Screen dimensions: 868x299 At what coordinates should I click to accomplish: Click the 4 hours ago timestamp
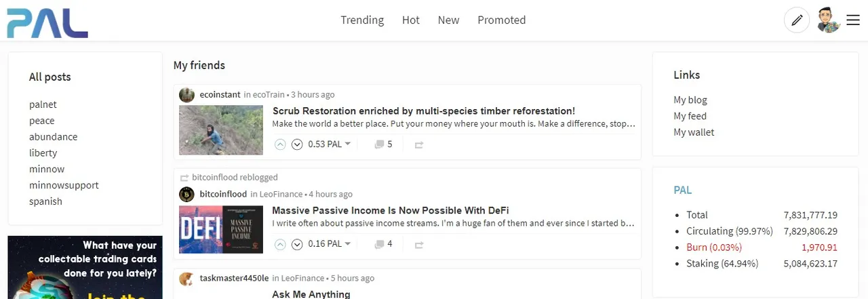click(x=330, y=195)
